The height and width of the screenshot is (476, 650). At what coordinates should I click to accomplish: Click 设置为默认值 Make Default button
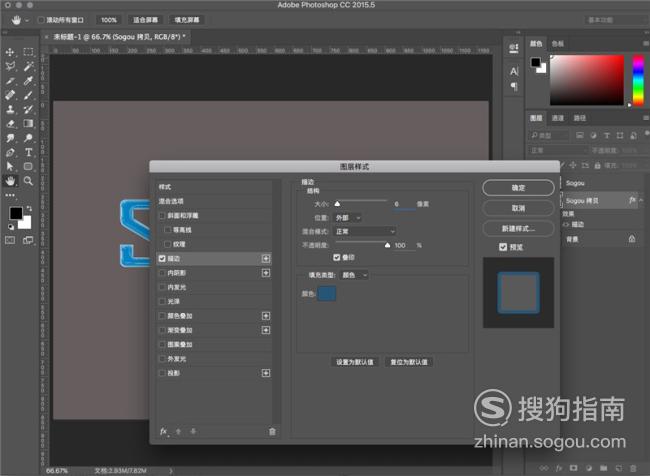pos(355,362)
